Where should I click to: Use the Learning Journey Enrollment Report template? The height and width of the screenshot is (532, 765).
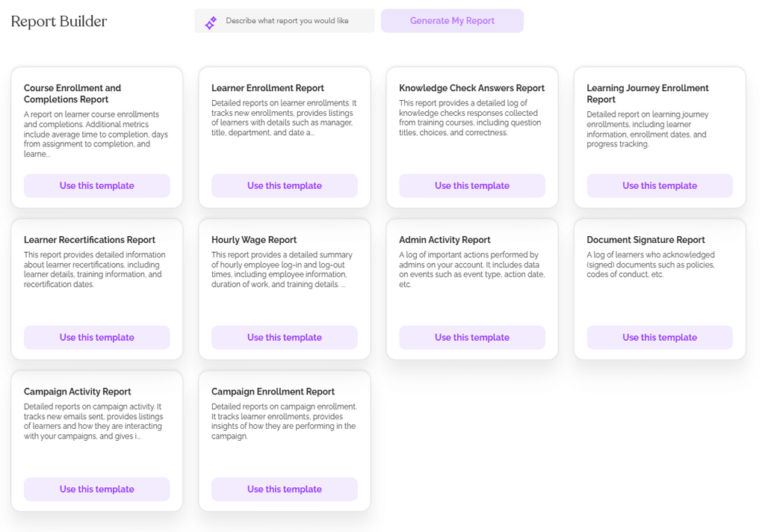click(659, 185)
